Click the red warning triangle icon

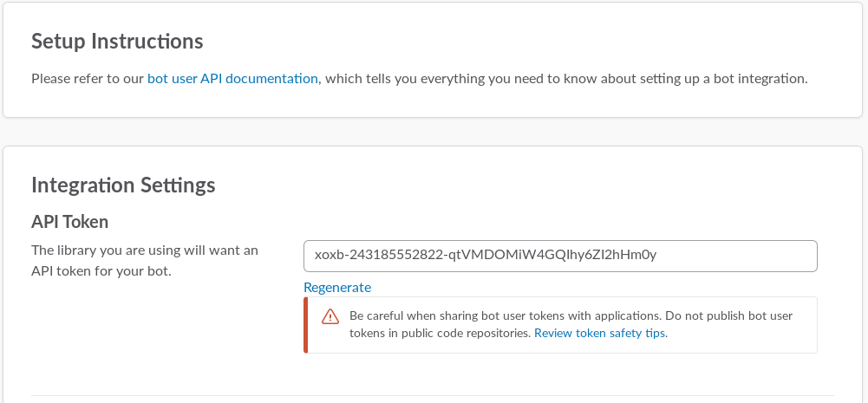pyautogui.click(x=330, y=316)
